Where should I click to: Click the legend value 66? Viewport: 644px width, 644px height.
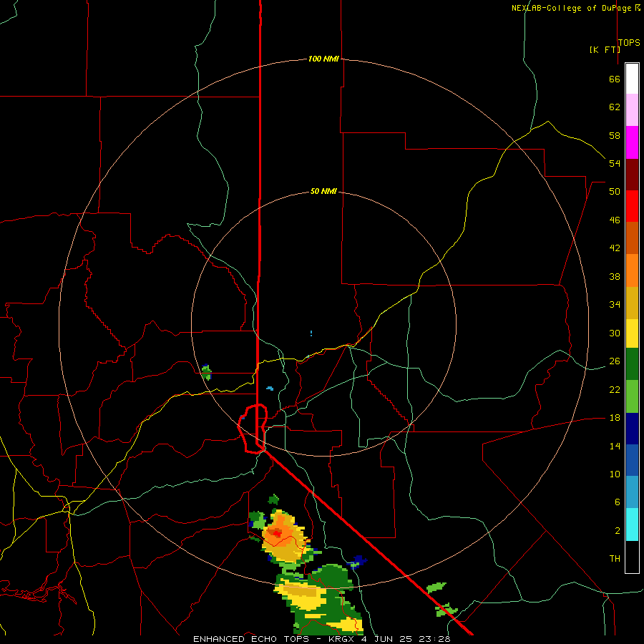coord(615,79)
